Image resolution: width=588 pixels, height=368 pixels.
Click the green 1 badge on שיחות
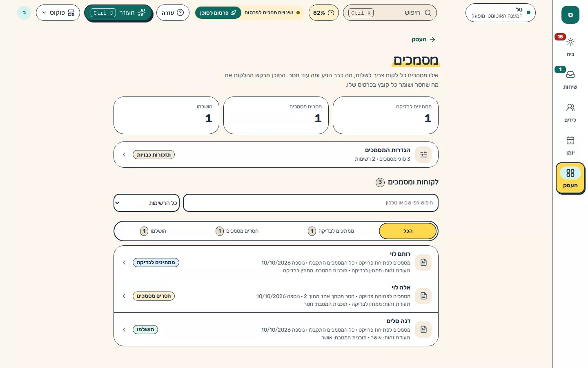pyautogui.click(x=560, y=70)
